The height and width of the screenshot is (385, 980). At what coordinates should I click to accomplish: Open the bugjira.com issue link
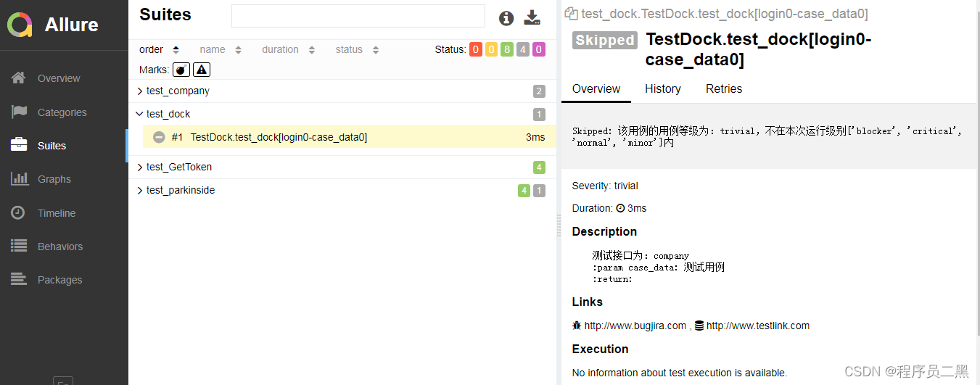pos(635,326)
